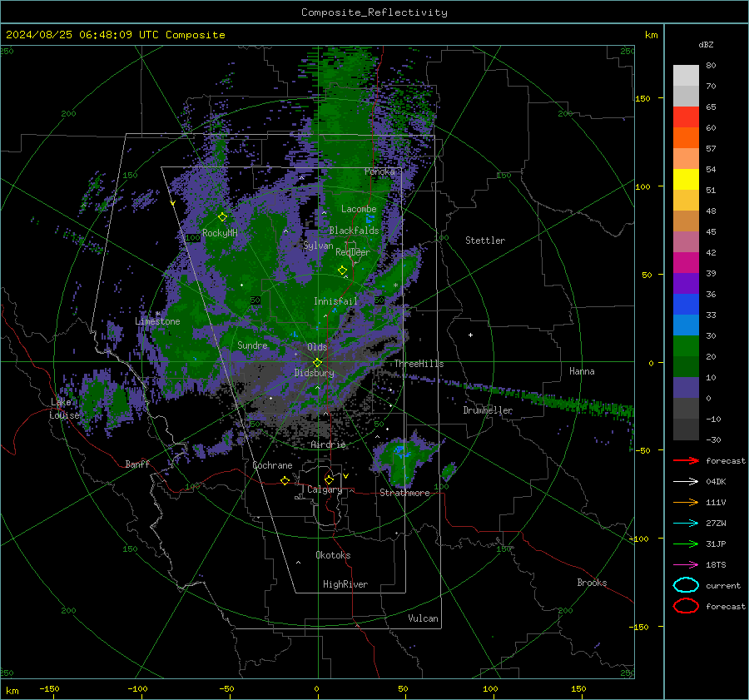This screenshot has width=749, height=700.
Task: Click the Vulcan label
Action: pos(423,618)
